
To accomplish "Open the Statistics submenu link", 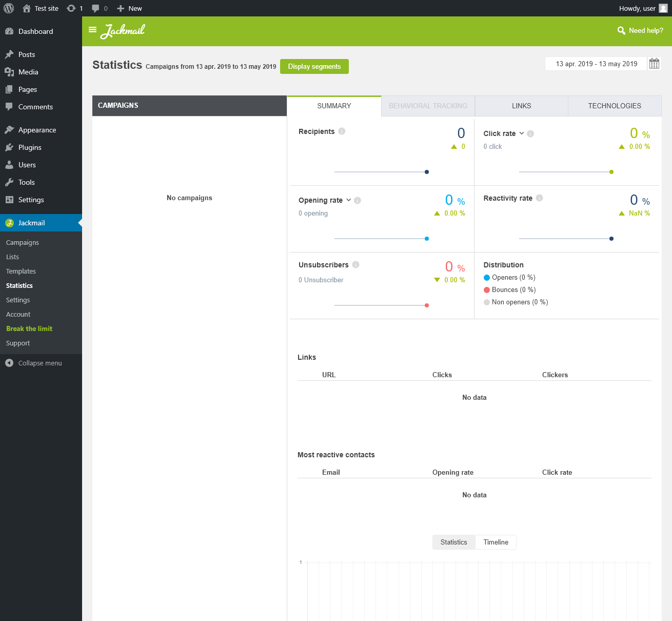I will (x=19, y=285).
